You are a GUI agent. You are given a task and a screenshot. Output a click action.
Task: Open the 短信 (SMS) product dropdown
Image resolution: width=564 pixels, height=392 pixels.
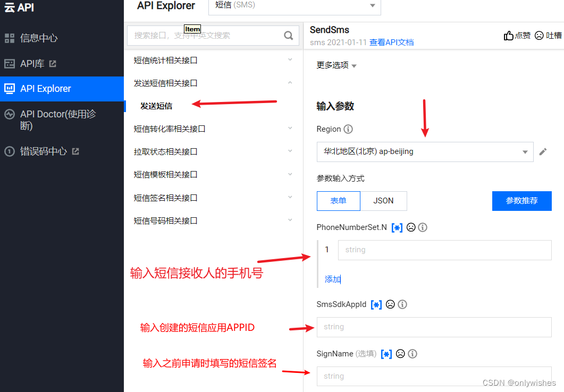click(294, 6)
